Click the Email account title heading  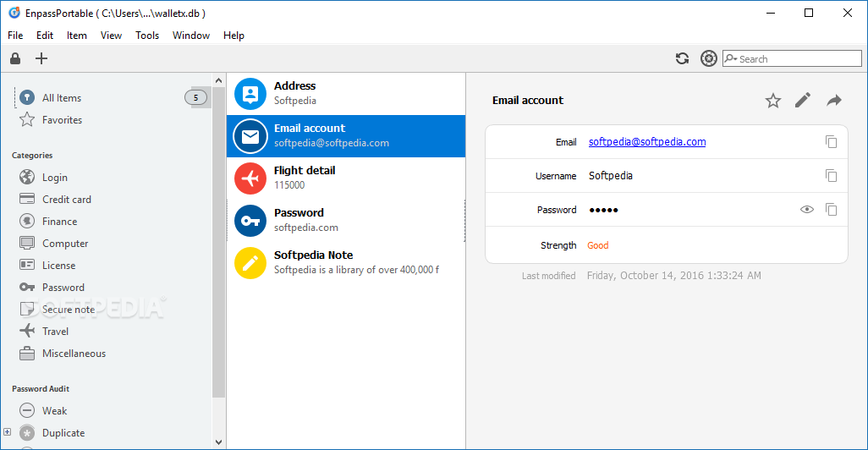pyautogui.click(x=528, y=100)
